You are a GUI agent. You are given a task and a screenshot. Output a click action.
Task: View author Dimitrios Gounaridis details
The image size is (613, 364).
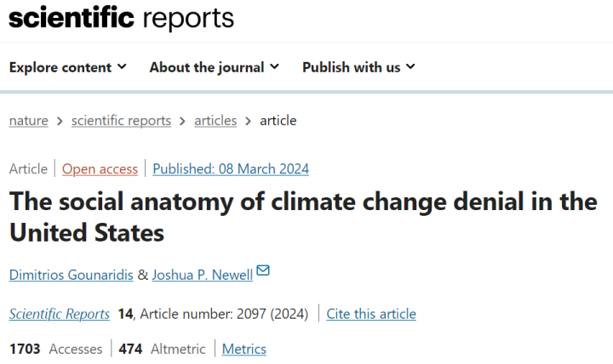click(69, 273)
